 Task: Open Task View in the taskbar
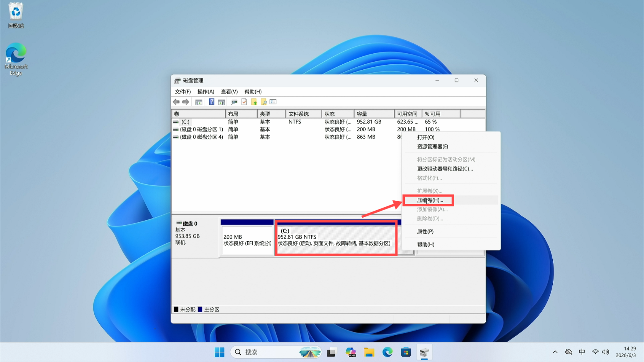pyautogui.click(x=332, y=352)
